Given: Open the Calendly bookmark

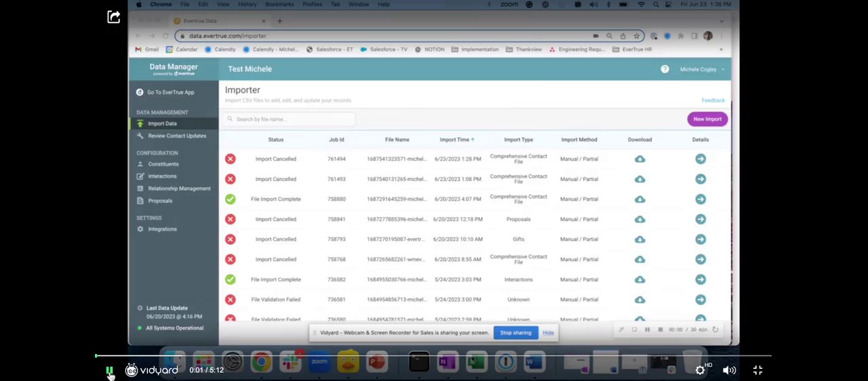Looking at the screenshot, I should (220, 49).
